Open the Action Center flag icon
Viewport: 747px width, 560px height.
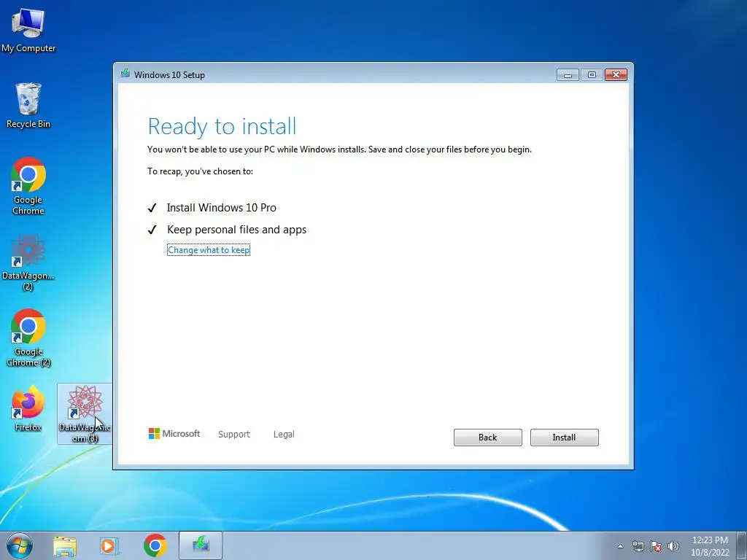[x=656, y=546]
